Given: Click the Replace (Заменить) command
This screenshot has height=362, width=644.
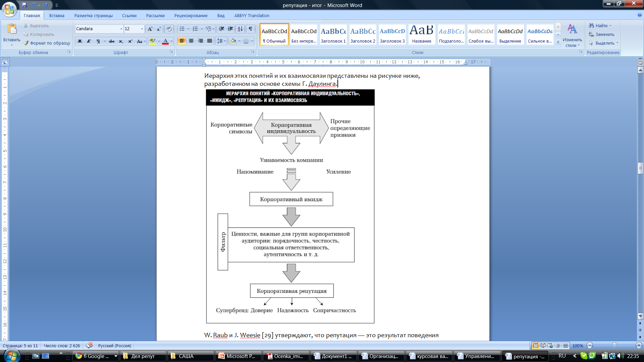Looking at the screenshot, I should [x=601, y=34].
